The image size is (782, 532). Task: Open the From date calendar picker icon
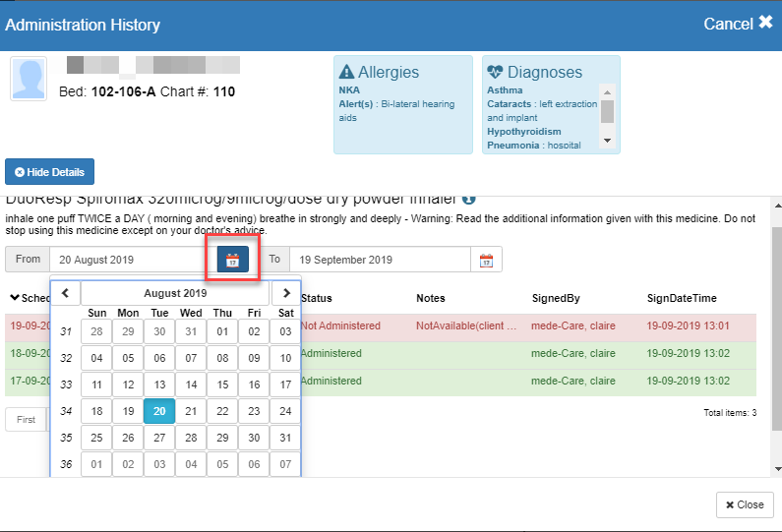[x=232, y=260]
